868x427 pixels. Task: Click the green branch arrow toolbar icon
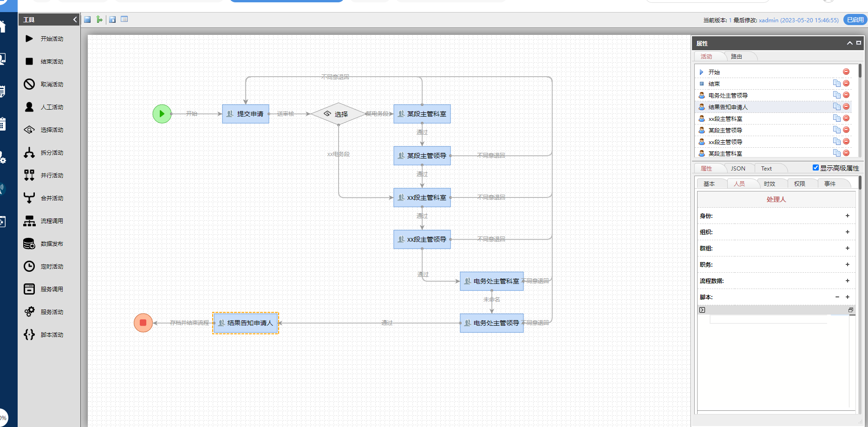pyautogui.click(x=99, y=20)
